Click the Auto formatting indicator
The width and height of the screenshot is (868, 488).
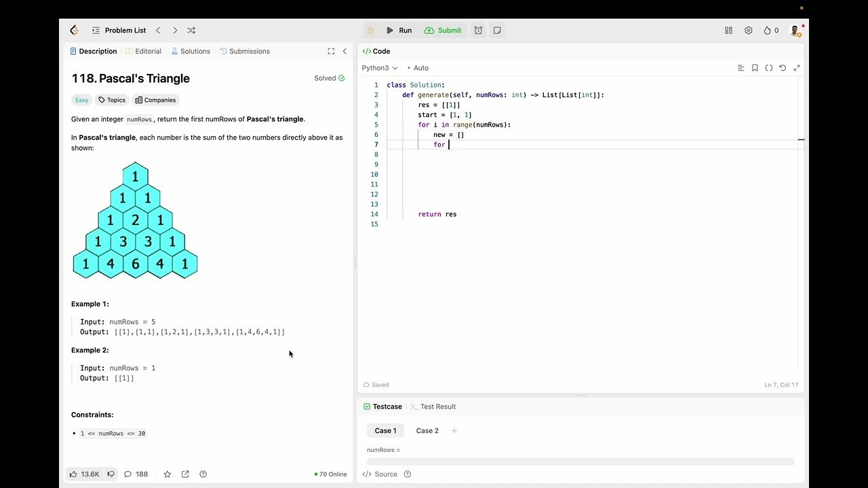(x=418, y=68)
